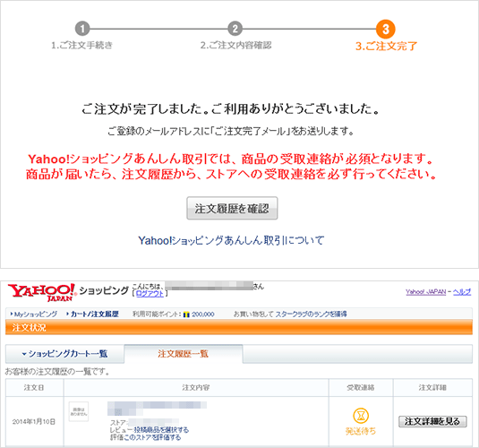Click ご注文が完了しました heading text
Image resolution: width=479 pixels, height=448 pixels.
pos(231,109)
